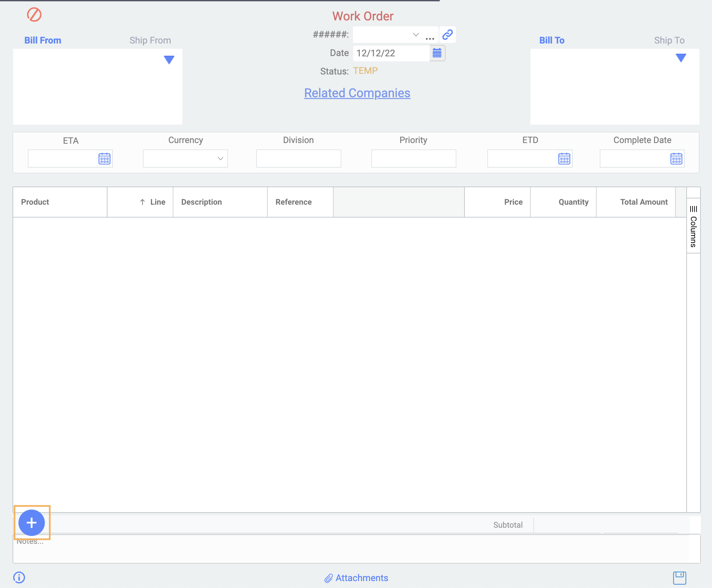Open the Date calendar picker icon

pos(437,53)
